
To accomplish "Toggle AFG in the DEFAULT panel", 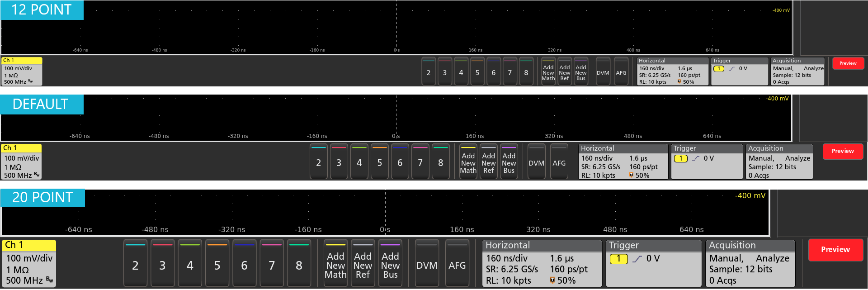I will [559, 162].
